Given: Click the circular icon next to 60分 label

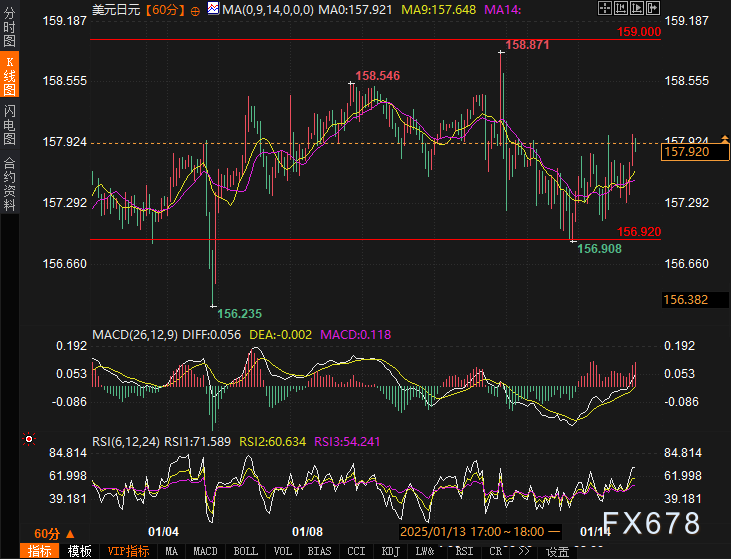Looking at the screenshot, I should [194, 9].
